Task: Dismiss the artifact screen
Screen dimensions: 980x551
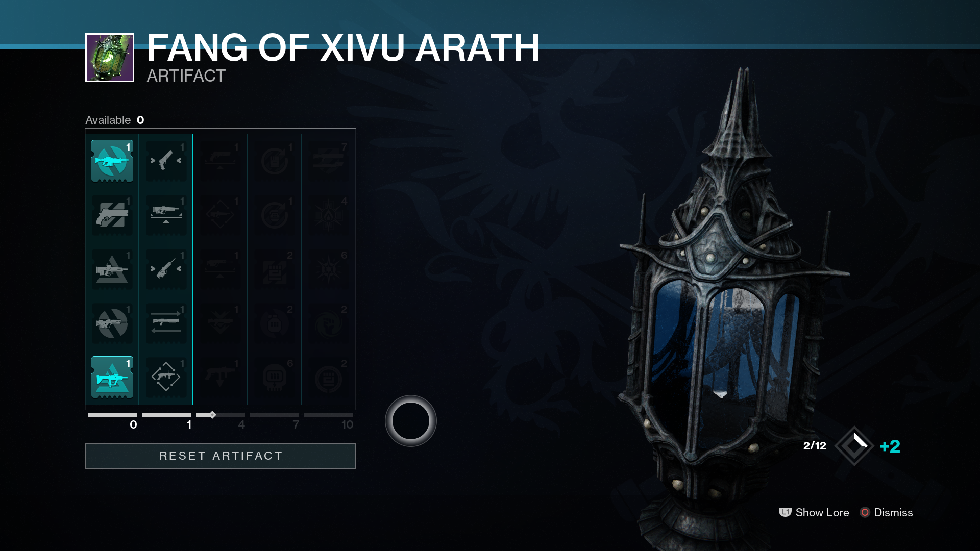Action: pos(887,512)
